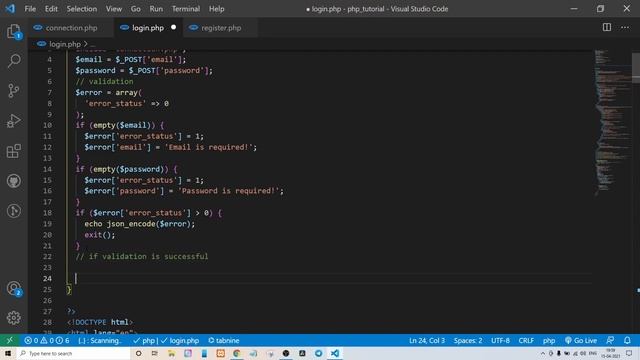Open the Run menu
This screenshot has height=360, width=640.
[x=156, y=9]
